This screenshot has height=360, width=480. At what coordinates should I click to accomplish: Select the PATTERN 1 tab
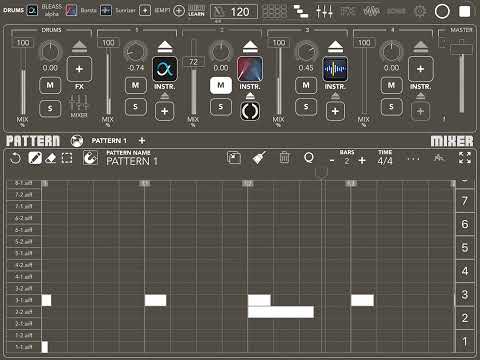tap(109, 141)
